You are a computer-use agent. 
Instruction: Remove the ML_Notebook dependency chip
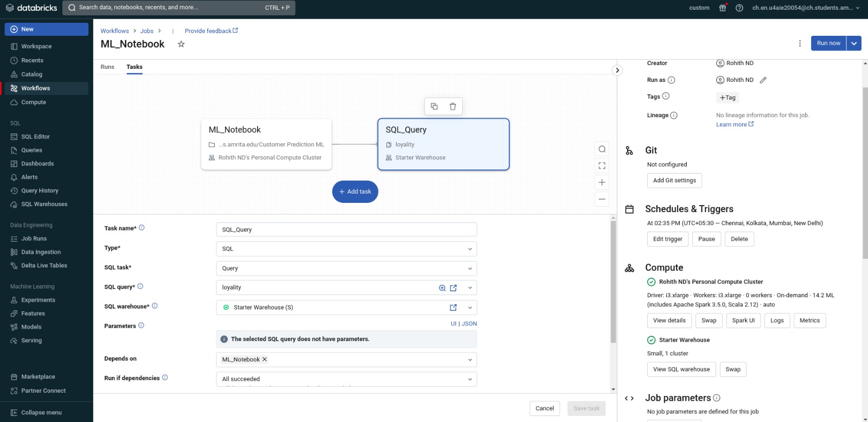265,359
